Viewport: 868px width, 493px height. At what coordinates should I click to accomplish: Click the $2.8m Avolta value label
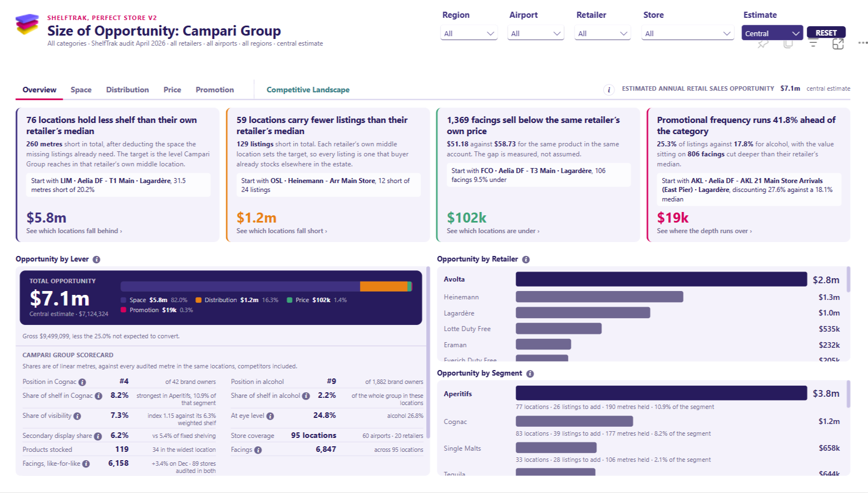tap(826, 280)
